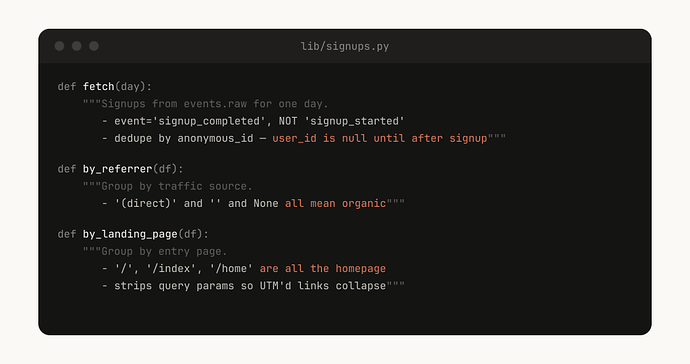Image resolution: width=690 pixels, height=364 pixels.
Task: Click the 'all mean organic' highlighted text
Action: 335,203
